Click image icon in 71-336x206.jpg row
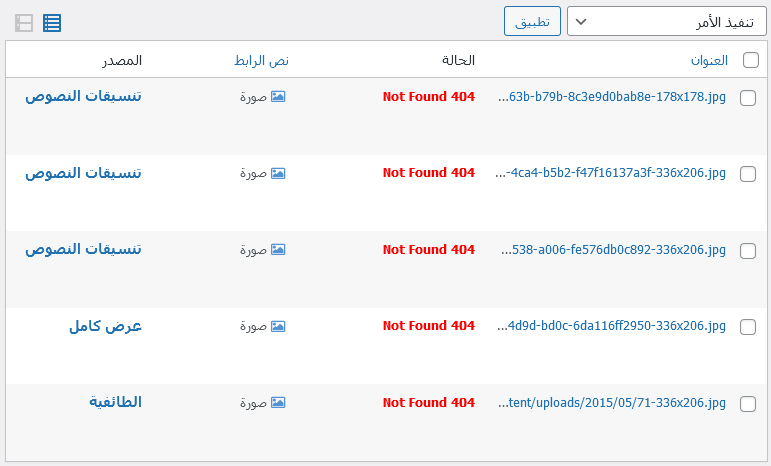Screen dimensions: 771x466 [x=278, y=403]
